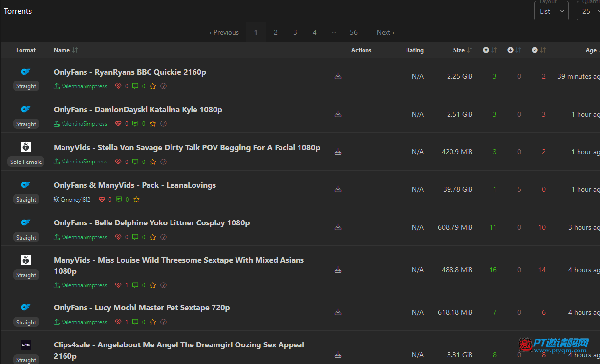Go to the Next page
The image size is (600, 364).
(x=386, y=32)
